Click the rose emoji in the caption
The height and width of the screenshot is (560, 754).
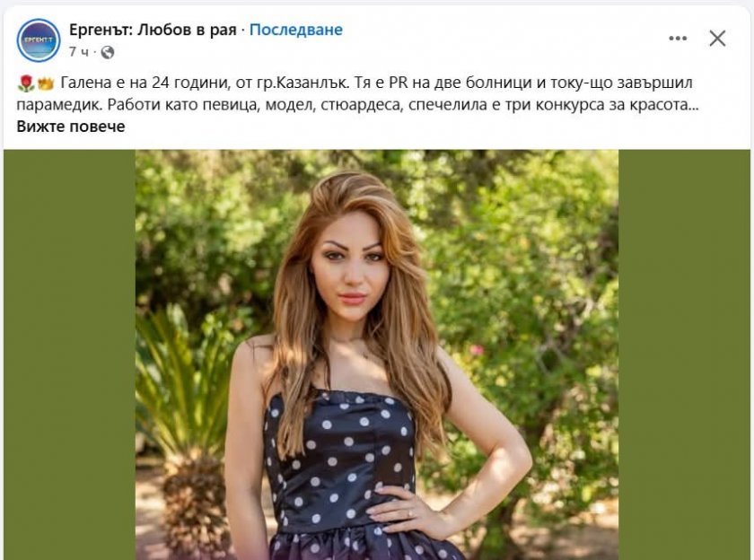[x=25, y=83]
